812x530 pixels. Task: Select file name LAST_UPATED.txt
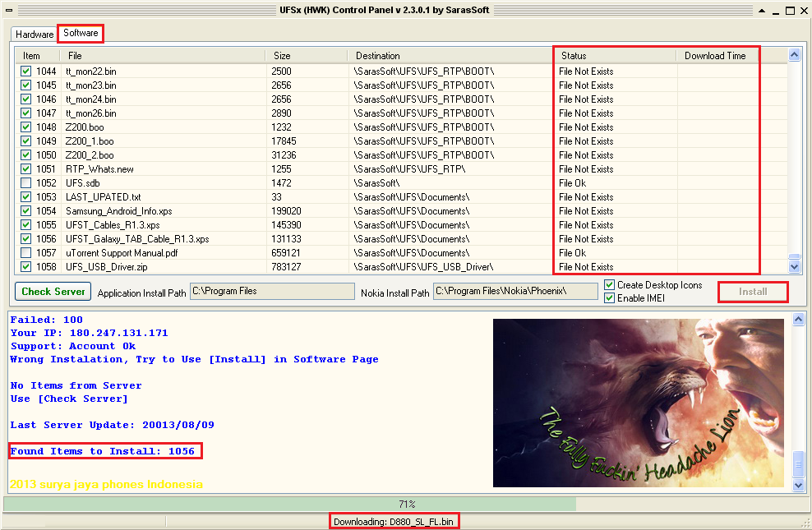pos(103,197)
